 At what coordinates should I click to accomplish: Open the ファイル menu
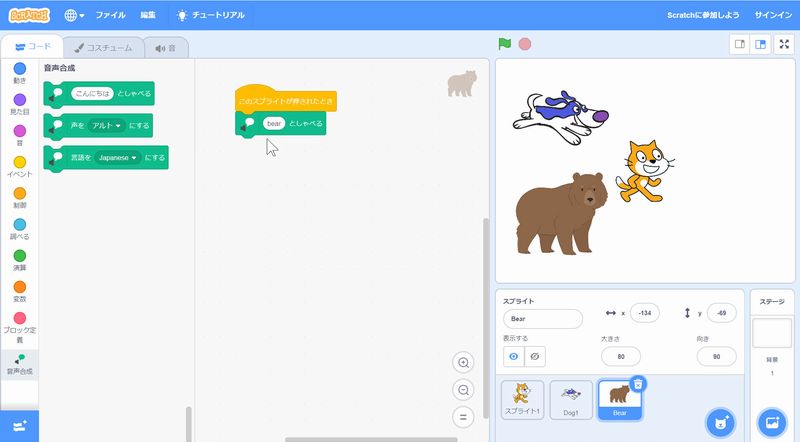[110, 15]
